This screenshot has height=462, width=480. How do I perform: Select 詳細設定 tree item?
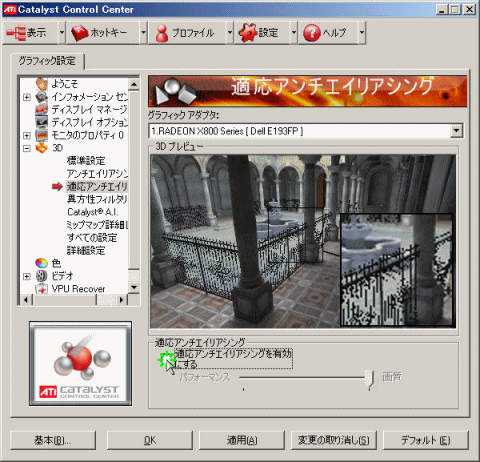[x=86, y=250]
